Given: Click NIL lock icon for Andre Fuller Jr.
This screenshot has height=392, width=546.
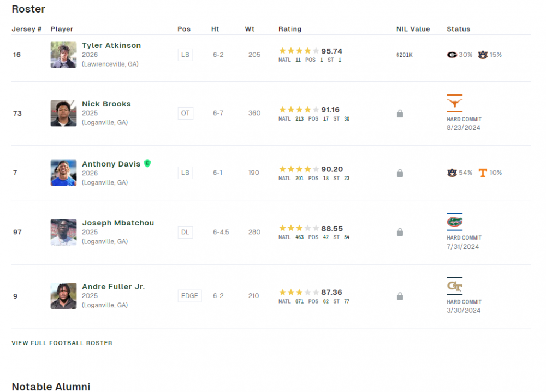Looking at the screenshot, I should 400,296.
